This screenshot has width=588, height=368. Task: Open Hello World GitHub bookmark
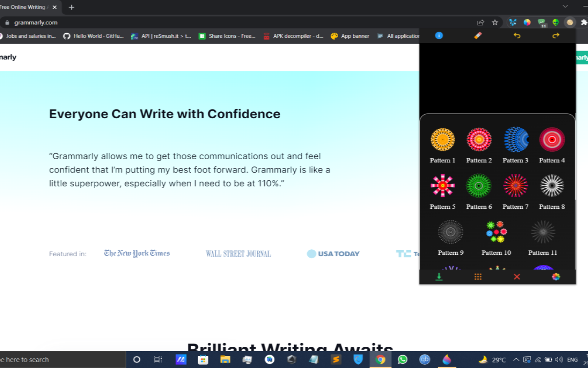[94, 36]
